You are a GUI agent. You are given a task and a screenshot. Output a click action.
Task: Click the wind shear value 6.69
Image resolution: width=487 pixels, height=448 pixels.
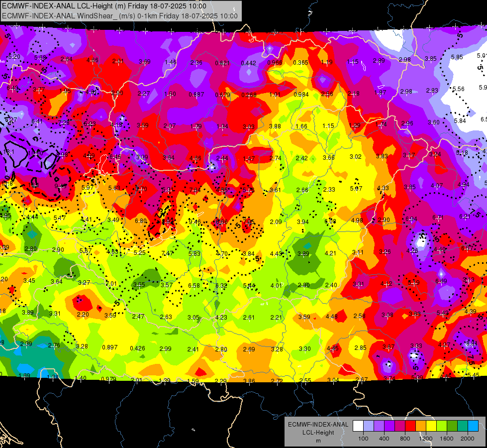coord(441,281)
